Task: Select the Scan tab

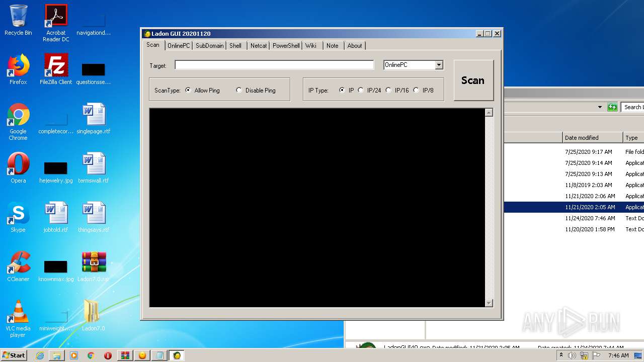Action: pos(153,45)
